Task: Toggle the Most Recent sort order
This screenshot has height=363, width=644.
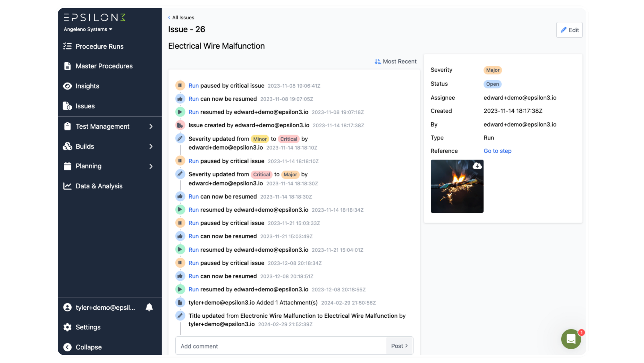Action: 395,62
